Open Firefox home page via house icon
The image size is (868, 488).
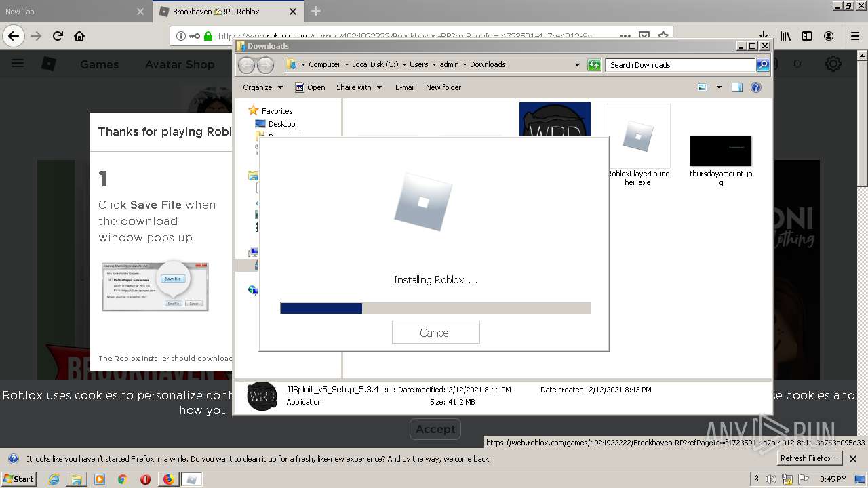pyautogui.click(x=79, y=36)
